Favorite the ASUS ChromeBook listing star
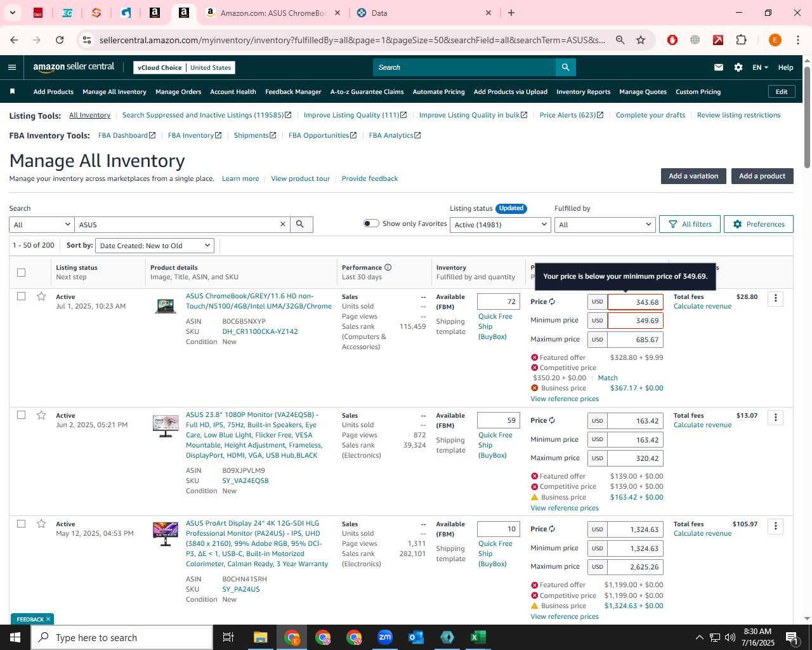 point(41,296)
